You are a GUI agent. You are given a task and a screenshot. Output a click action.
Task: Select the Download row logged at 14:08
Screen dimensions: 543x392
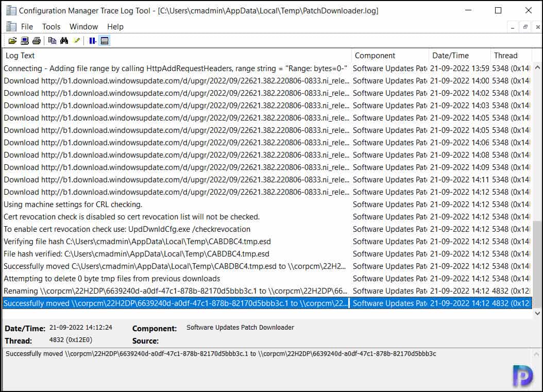[267, 155]
